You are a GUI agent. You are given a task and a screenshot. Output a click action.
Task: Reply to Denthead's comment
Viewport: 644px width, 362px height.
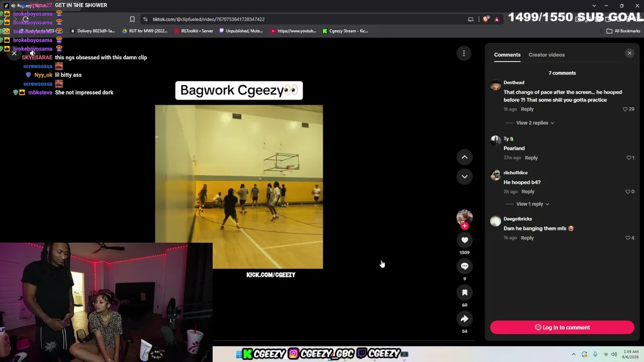(x=527, y=109)
